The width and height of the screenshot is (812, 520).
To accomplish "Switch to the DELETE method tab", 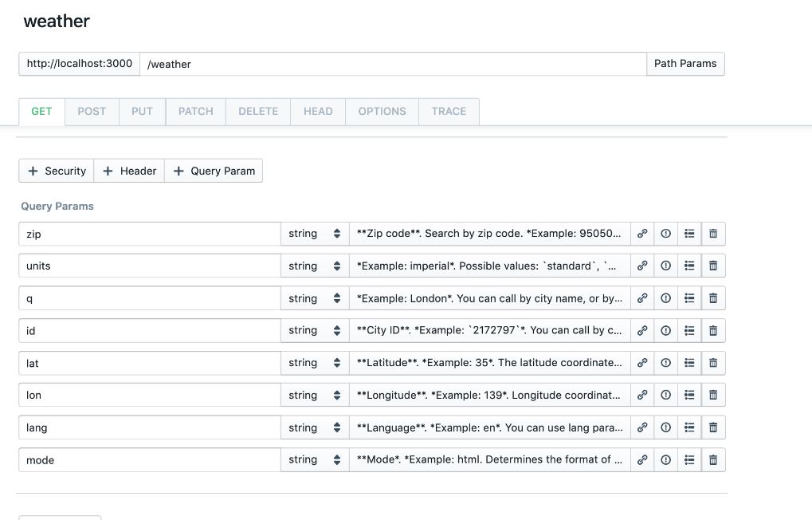I will pyautogui.click(x=258, y=112).
